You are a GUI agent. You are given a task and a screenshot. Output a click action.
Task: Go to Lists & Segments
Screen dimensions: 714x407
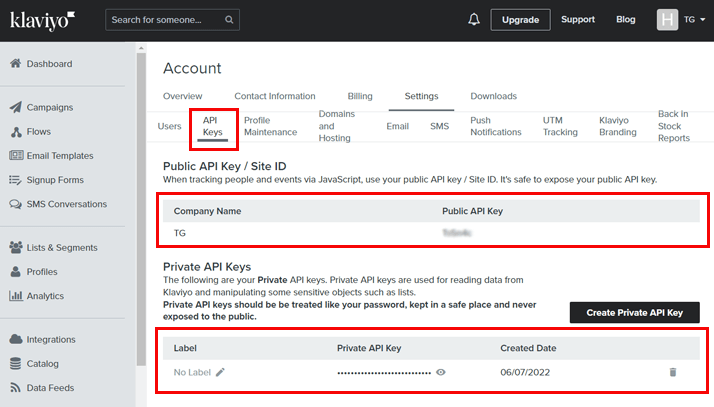[62, 247]
